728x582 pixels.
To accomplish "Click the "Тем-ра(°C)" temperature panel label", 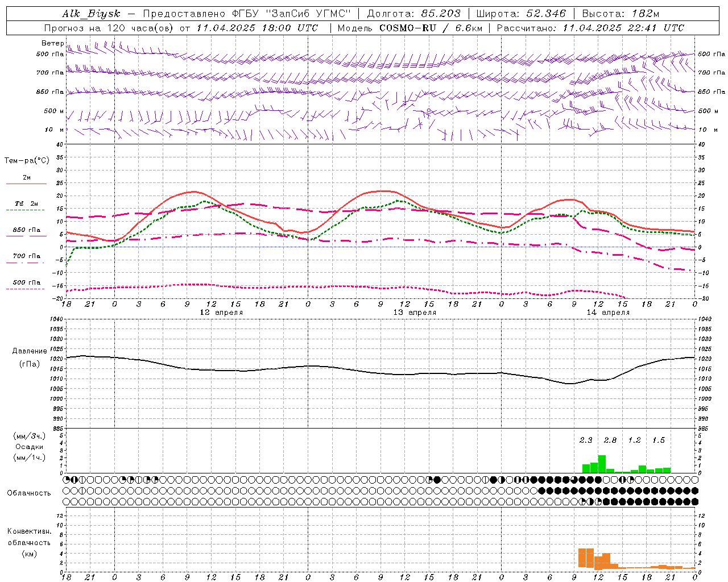I will (27, 161).
